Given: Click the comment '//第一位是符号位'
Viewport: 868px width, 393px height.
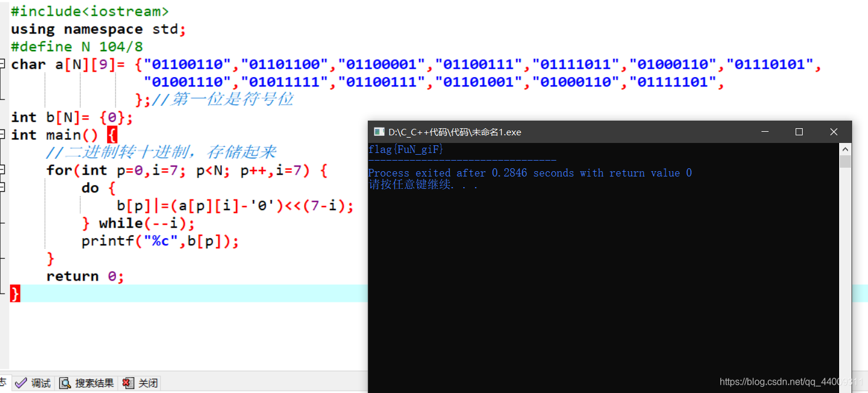Looking at the screenshot, I should [223, 99].
